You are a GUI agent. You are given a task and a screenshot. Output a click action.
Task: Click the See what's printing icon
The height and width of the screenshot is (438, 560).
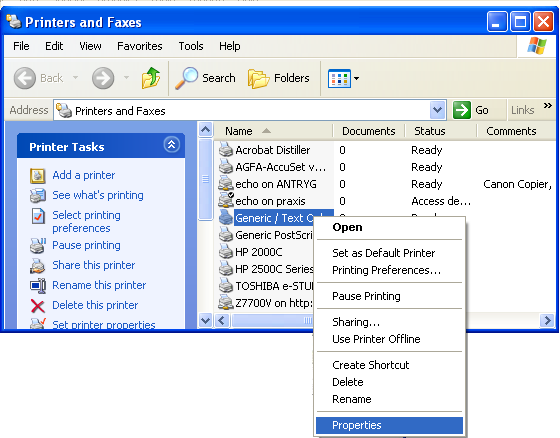coord(38,195)
